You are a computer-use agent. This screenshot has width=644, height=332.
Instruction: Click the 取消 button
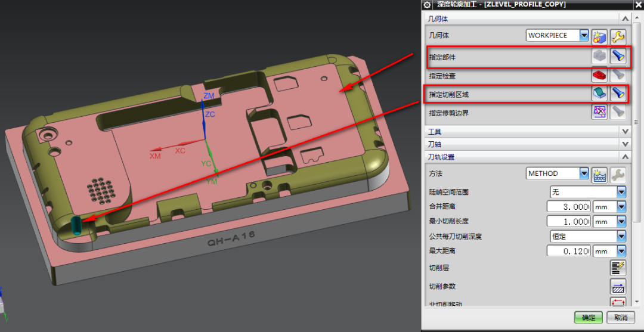621,318
